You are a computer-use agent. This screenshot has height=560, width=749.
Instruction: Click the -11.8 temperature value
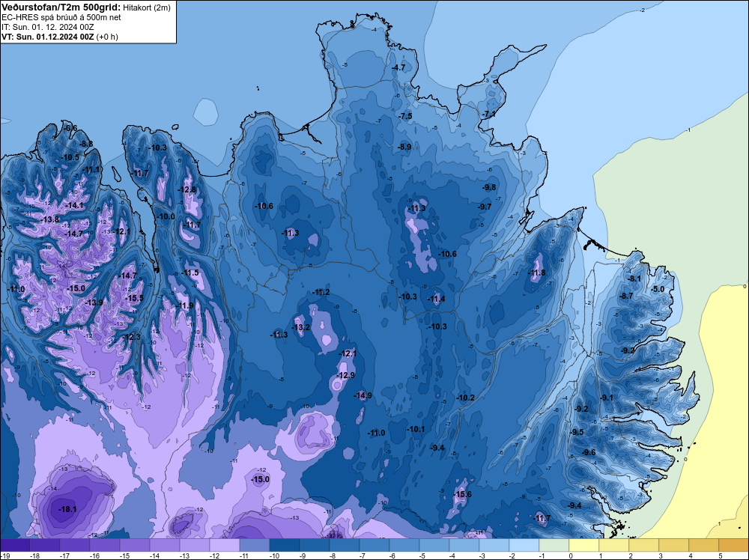click(536, 273)
